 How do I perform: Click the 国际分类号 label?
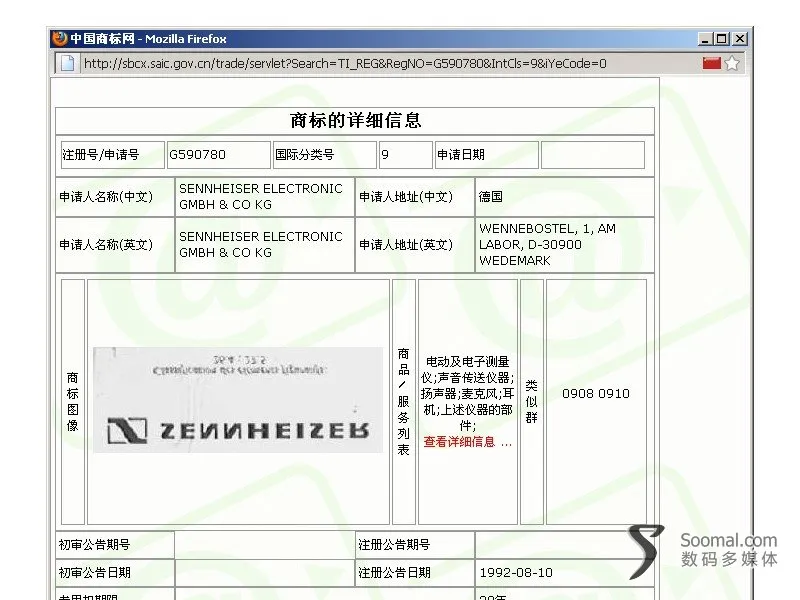(x=305, y=155)
